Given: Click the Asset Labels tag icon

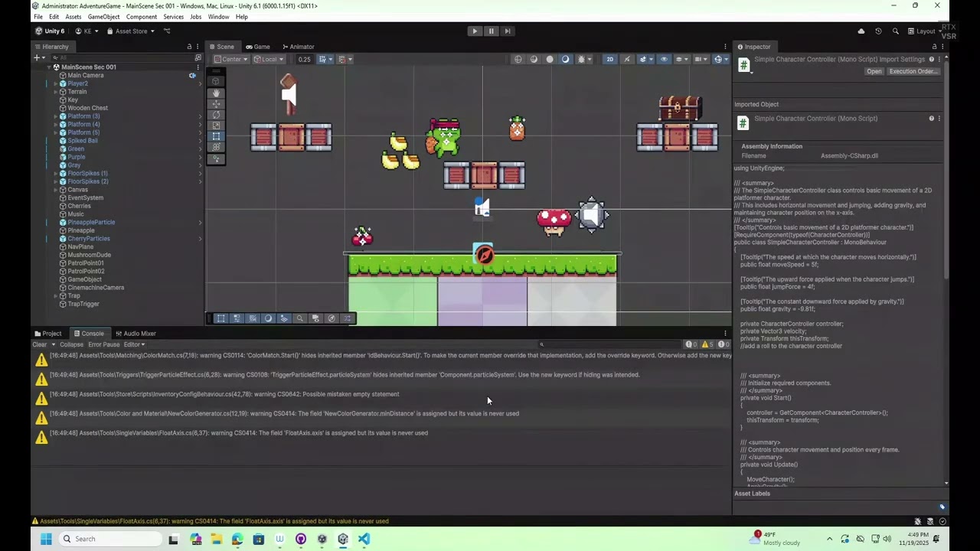Looking at the screenshot, I should pos(942,507).
